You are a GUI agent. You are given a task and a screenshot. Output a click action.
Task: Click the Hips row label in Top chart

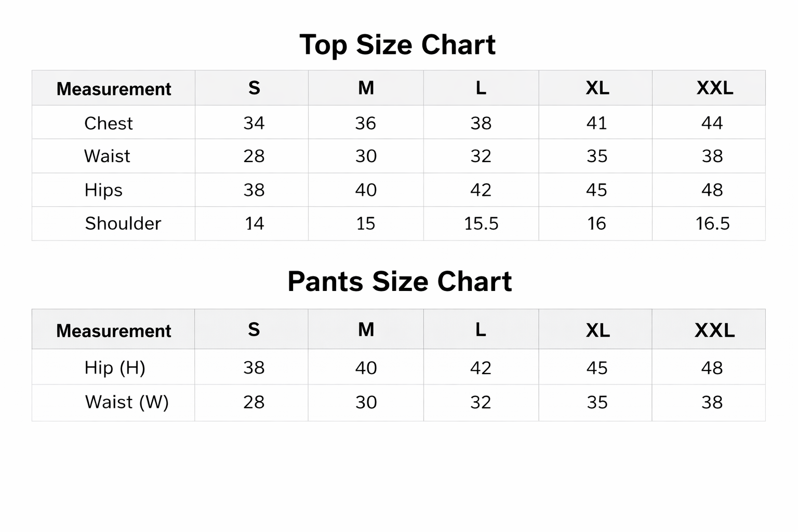point(103,190)
